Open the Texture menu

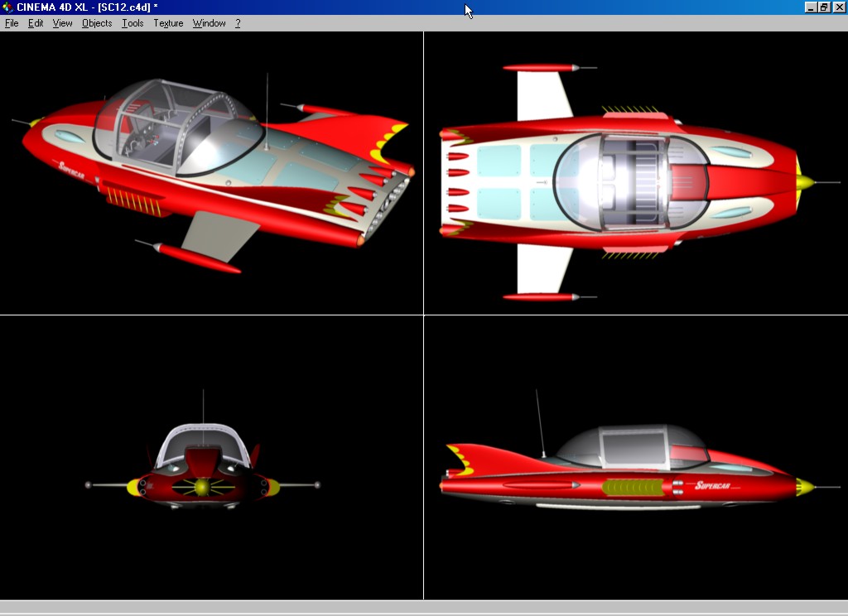pos(168,23)
